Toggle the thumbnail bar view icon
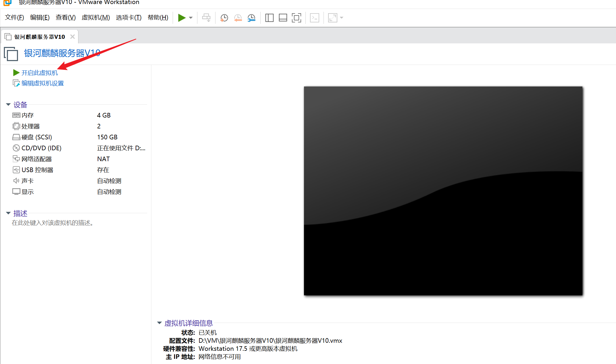 click(x=283, y=18)
